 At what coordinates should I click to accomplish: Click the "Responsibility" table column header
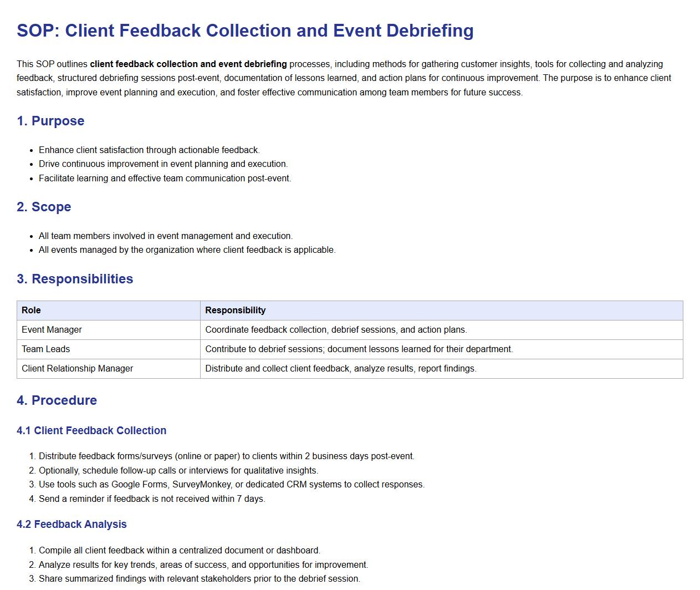pyautogui.click(x=235, y=311)
